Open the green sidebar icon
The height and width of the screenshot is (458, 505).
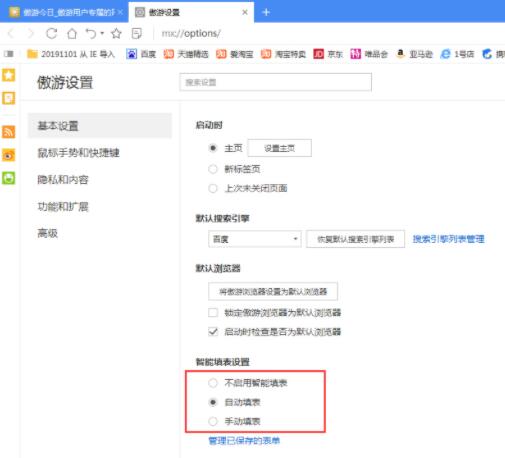point(9,178)
